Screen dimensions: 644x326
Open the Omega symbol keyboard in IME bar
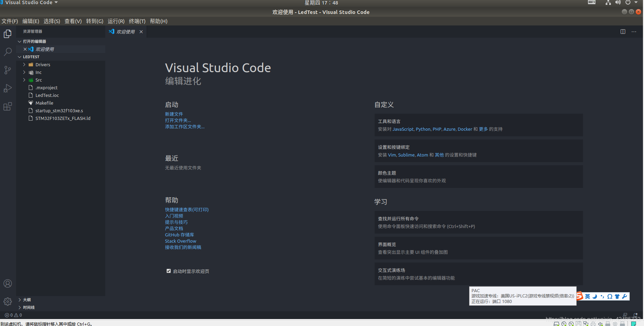[x=609, y=296]
